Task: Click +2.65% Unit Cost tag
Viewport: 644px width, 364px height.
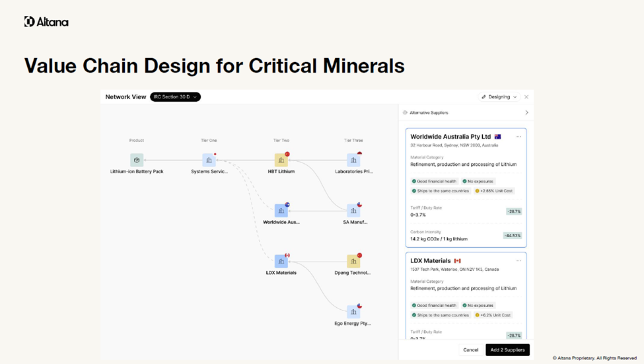Action: [494, 191]
